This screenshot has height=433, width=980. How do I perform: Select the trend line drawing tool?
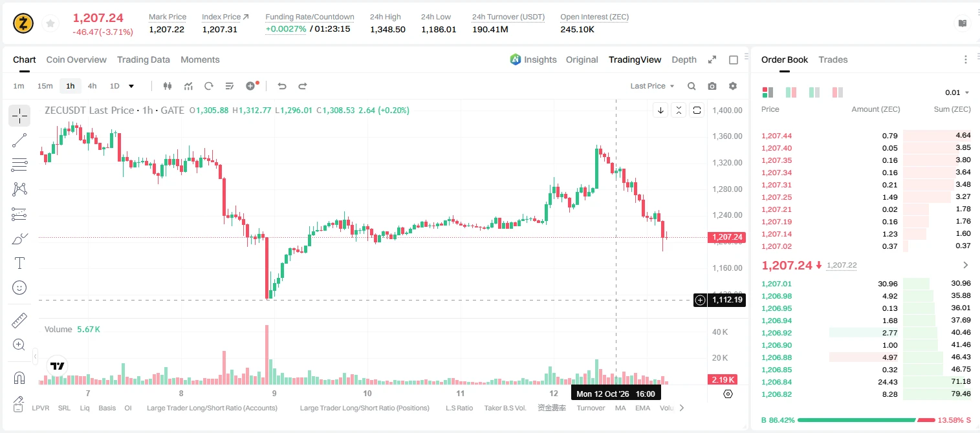point(19,140)
